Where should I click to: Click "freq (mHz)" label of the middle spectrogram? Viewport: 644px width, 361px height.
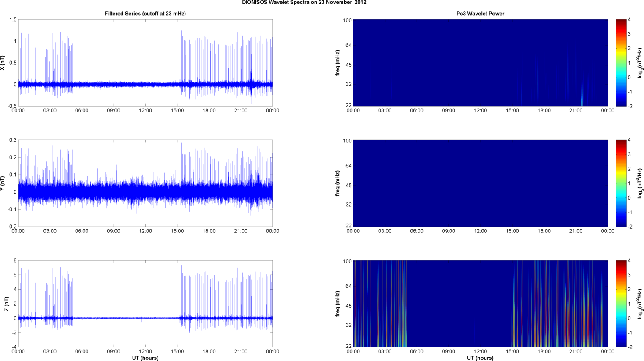tap(337, 183)
